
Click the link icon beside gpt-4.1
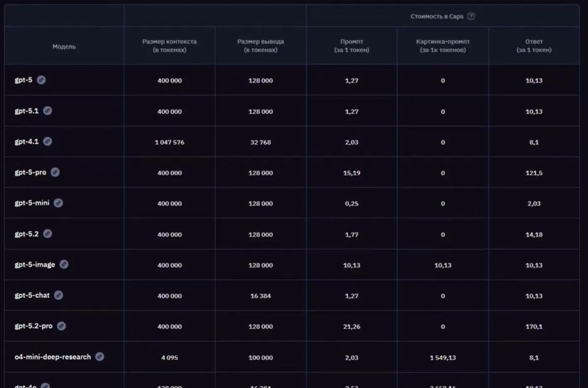(x=47, y=141)
